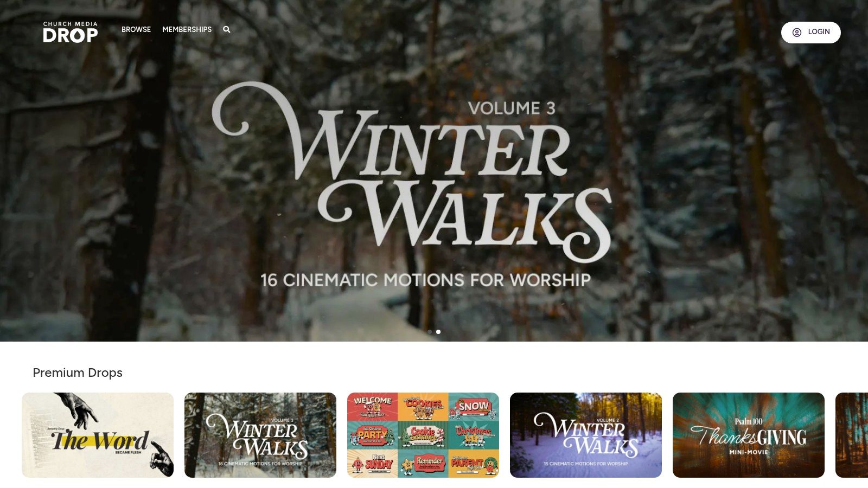Open Psalm 100 Thanksgiving Mini-Movie thumbnail
868x488 pixels.
[749, 435]
